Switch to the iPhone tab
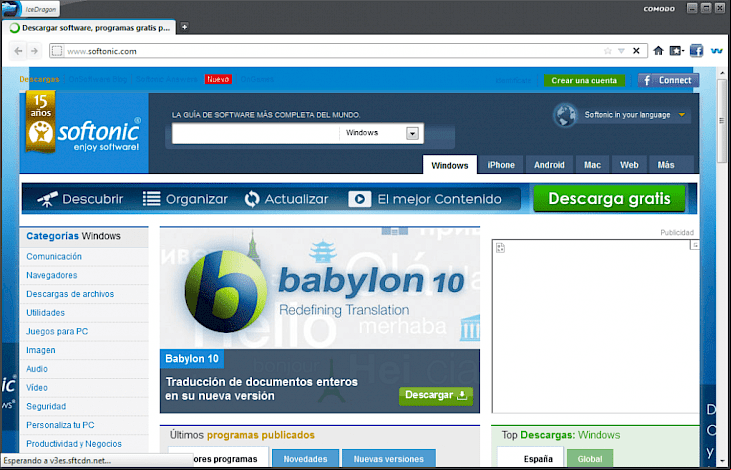This screenshot has width=731, height=470. click(x=501, y=165)
